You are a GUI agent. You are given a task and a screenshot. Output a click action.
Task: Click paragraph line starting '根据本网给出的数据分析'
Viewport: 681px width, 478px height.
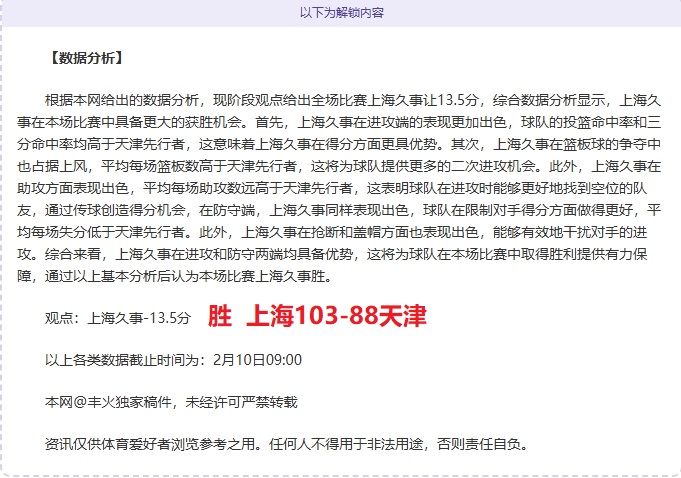353,100
